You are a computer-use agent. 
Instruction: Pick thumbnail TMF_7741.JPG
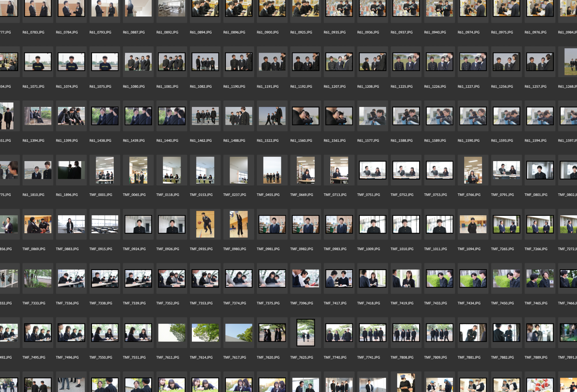click(x=372, y=333)
